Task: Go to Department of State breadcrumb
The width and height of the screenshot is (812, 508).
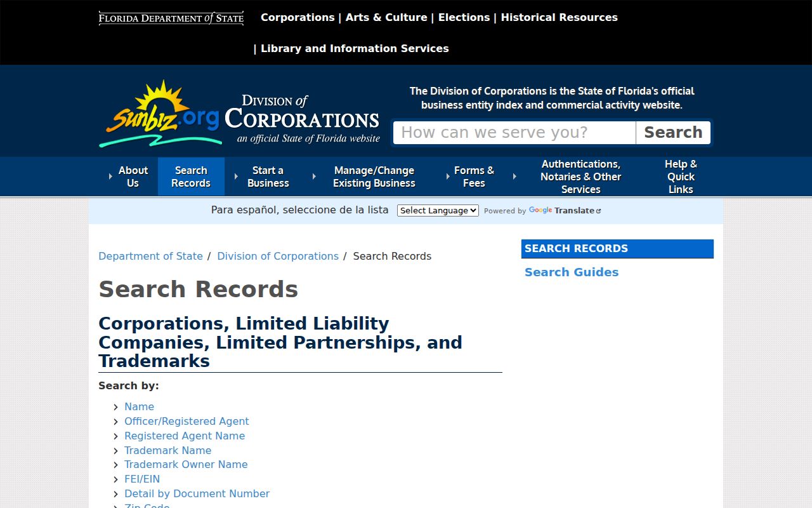Action: (150, 256)
